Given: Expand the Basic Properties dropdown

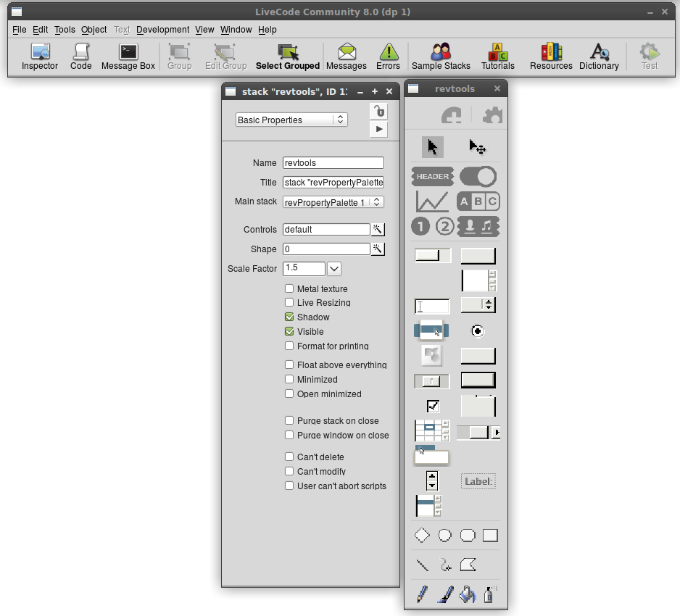Looking at the screenshot, I should [x=291, y=120].
